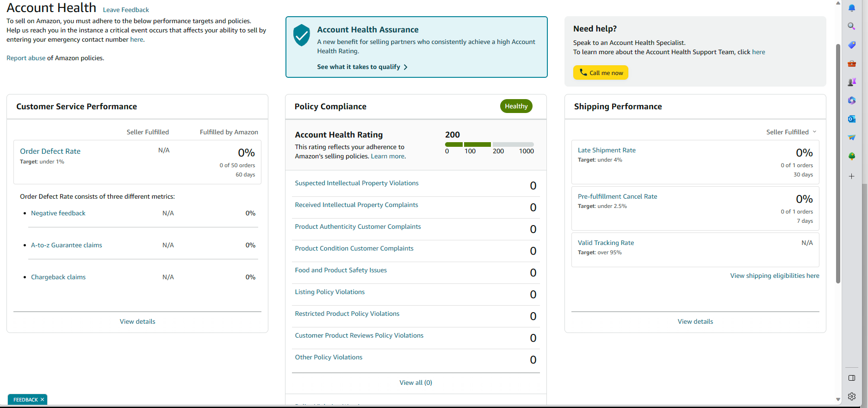Click the "Target: under 2.5%" text
The width and height of the screenshot is (868, 408).
coord(602,206)
